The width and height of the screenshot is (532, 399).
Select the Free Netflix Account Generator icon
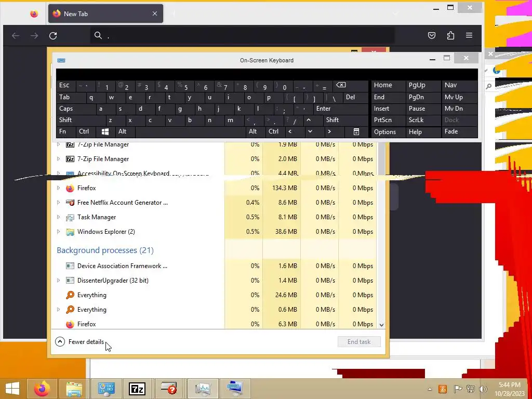[x=70, y=203]
